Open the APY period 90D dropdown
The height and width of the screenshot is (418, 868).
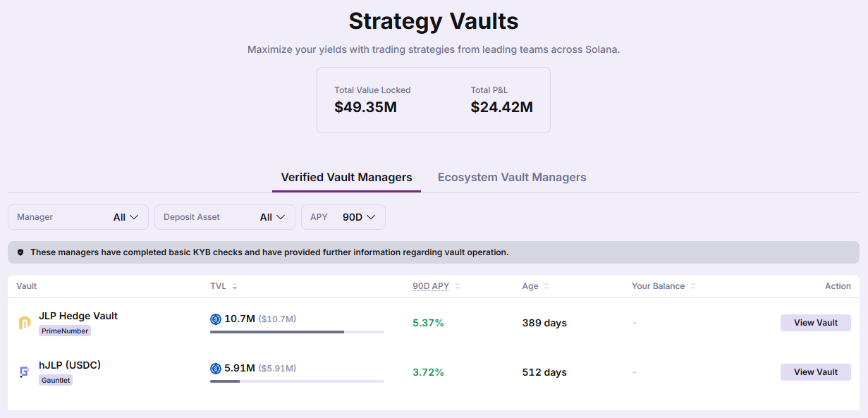[x=343, y=217]
